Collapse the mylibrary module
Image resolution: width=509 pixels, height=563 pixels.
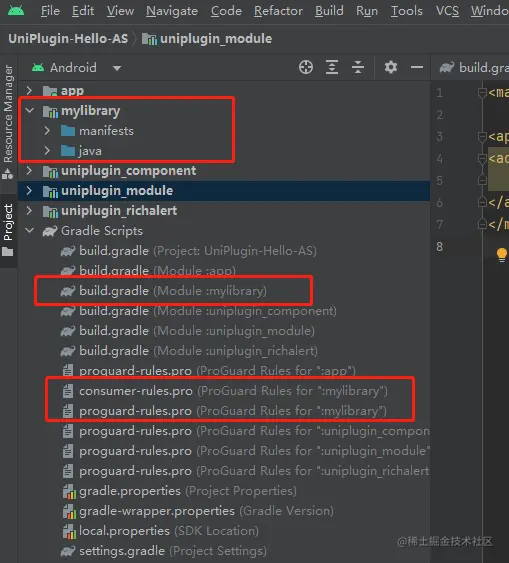point(30,111)
